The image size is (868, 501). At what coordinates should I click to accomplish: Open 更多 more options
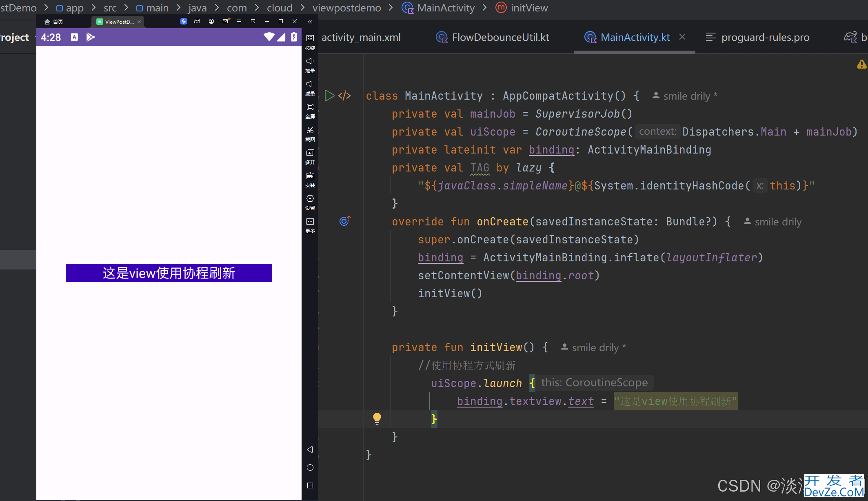310,225
